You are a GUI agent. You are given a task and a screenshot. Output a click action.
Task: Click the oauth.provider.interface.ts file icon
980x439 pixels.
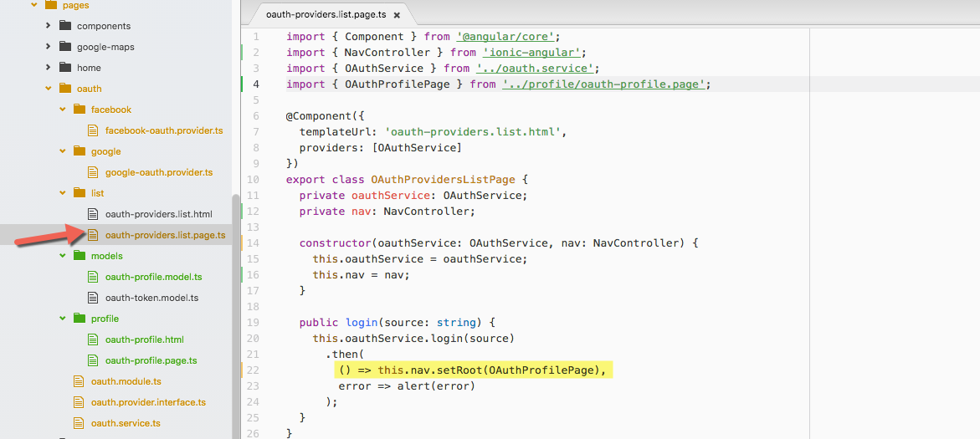[x=78, y=402]
